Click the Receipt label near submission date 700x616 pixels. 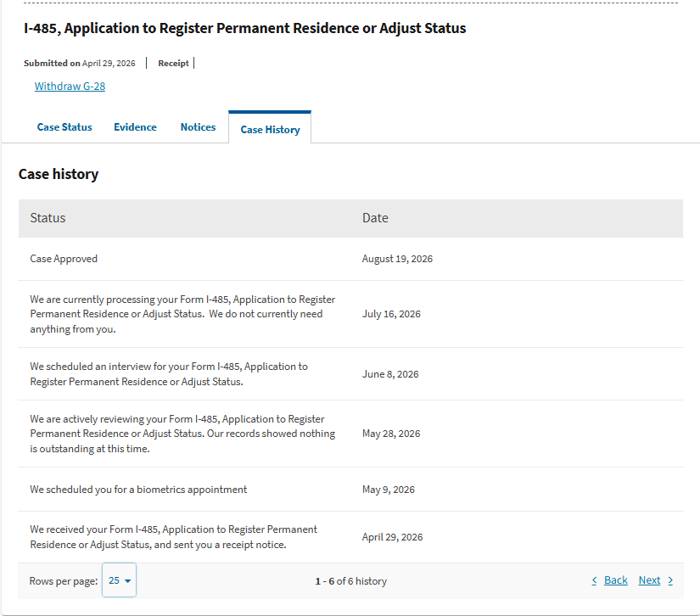tap(173, 64)
